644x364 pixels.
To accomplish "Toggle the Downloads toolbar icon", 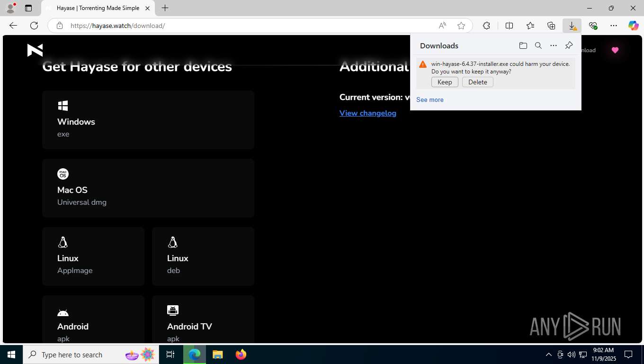I will click(572, 26).
